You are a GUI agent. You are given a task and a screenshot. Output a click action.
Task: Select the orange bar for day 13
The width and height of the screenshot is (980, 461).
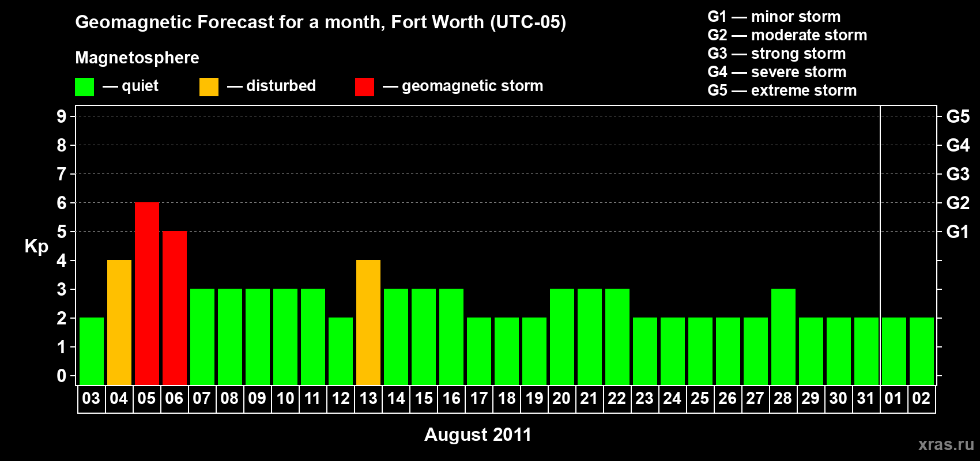(x=368, y=322)
